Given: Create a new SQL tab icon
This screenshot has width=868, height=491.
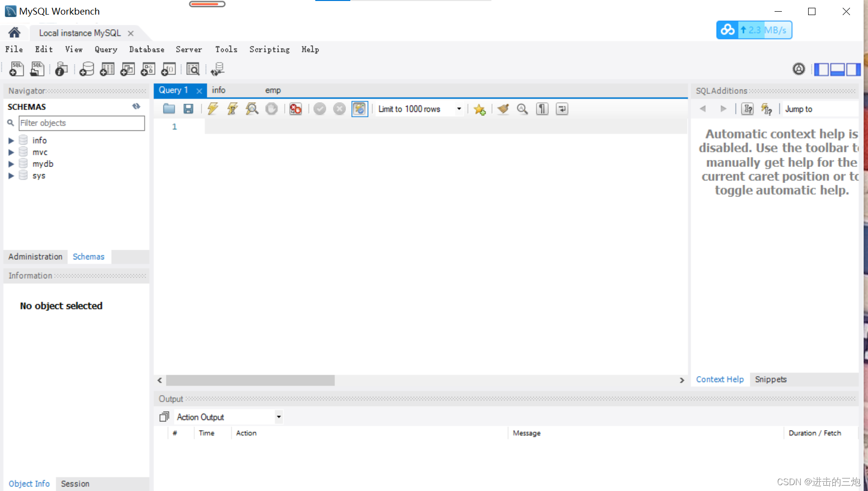Looking at the screenshot, I should click(x=17, y=69).
